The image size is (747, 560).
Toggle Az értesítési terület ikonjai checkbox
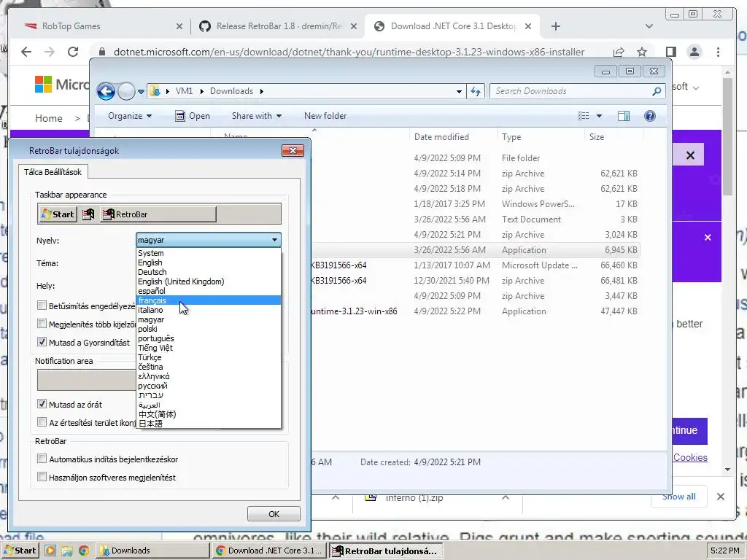[42, 422]
